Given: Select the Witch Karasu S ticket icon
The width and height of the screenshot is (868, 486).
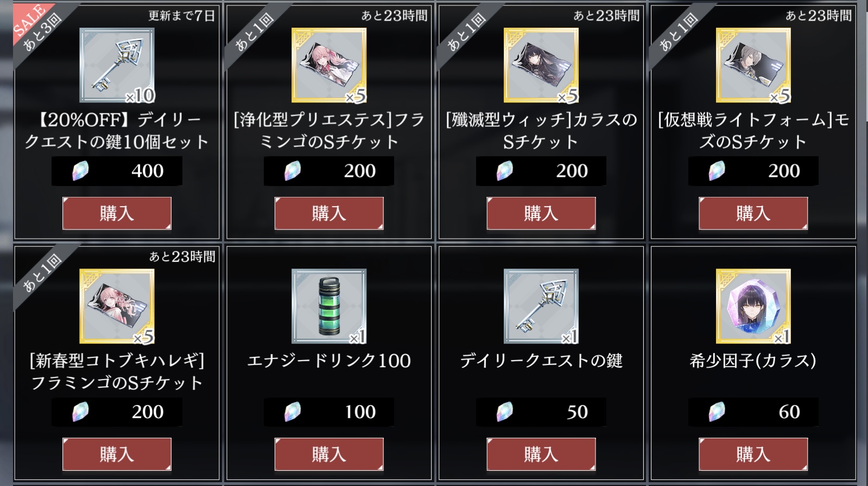Looking at the screenshot, I should [x=541, y=66].
